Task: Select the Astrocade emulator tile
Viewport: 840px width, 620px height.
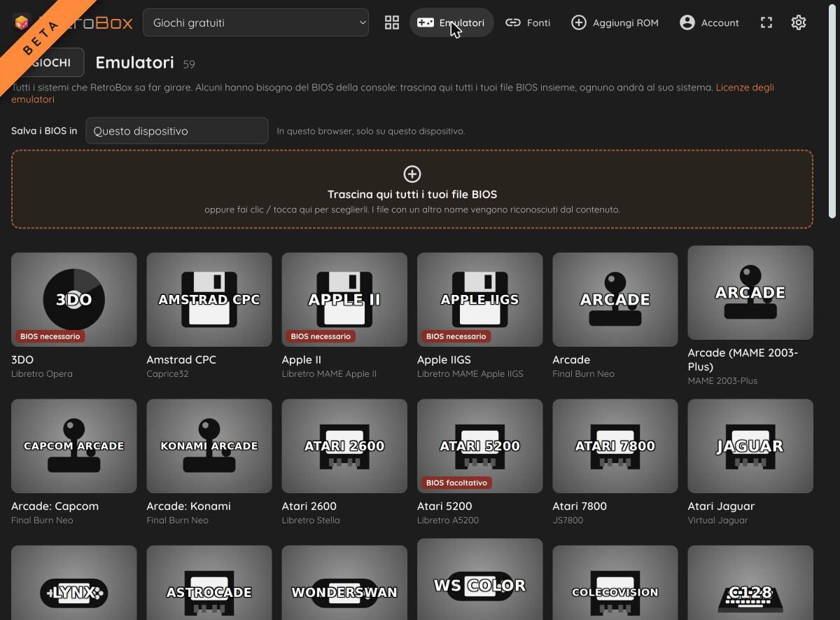Action: coord(209,583)
